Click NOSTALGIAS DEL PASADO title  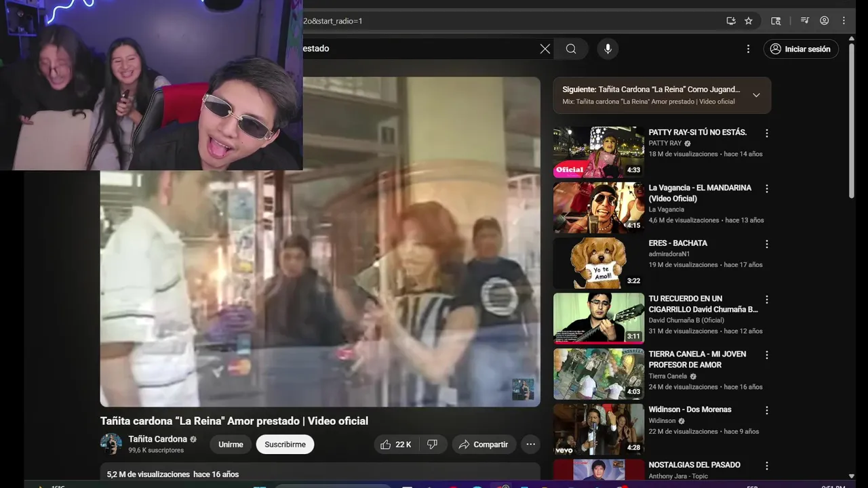[x=694, y=465]
